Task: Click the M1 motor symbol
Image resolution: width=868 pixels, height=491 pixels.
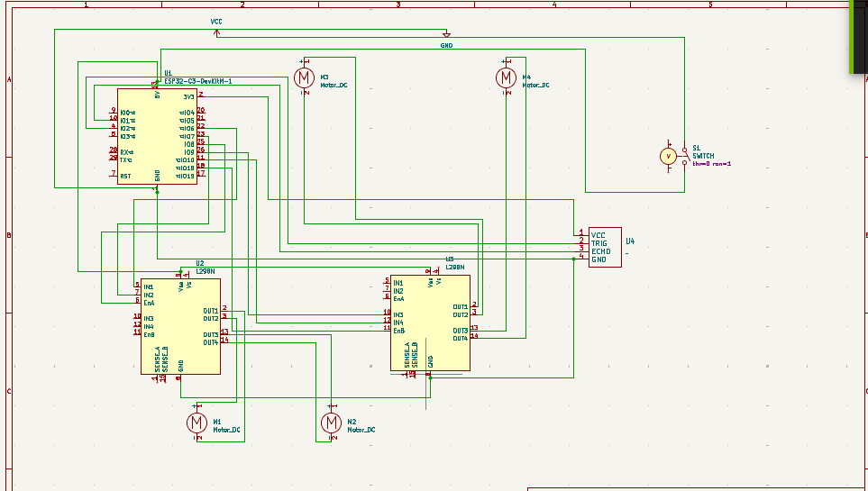Action: (196, 422)
